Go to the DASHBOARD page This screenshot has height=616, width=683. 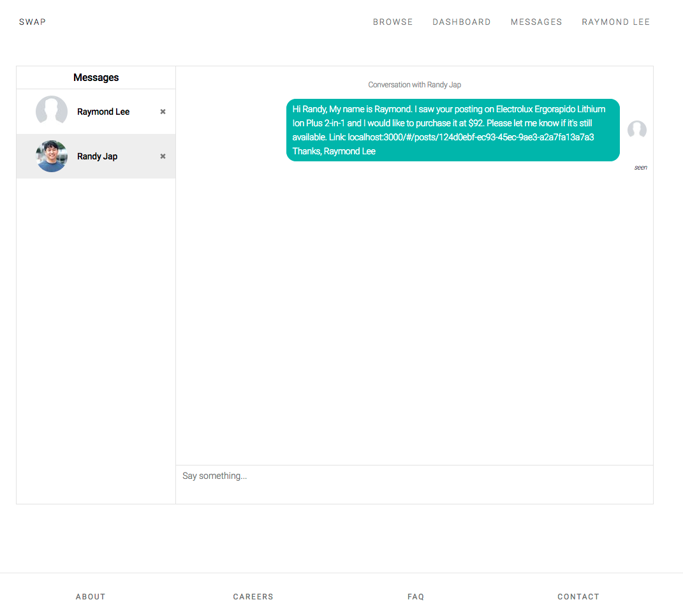[462, 22]
